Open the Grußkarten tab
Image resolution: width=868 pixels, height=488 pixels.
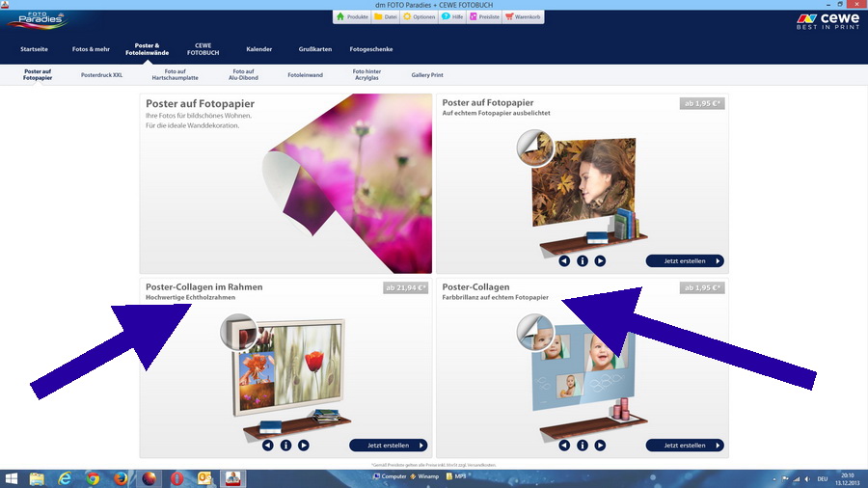pos(315,49)
